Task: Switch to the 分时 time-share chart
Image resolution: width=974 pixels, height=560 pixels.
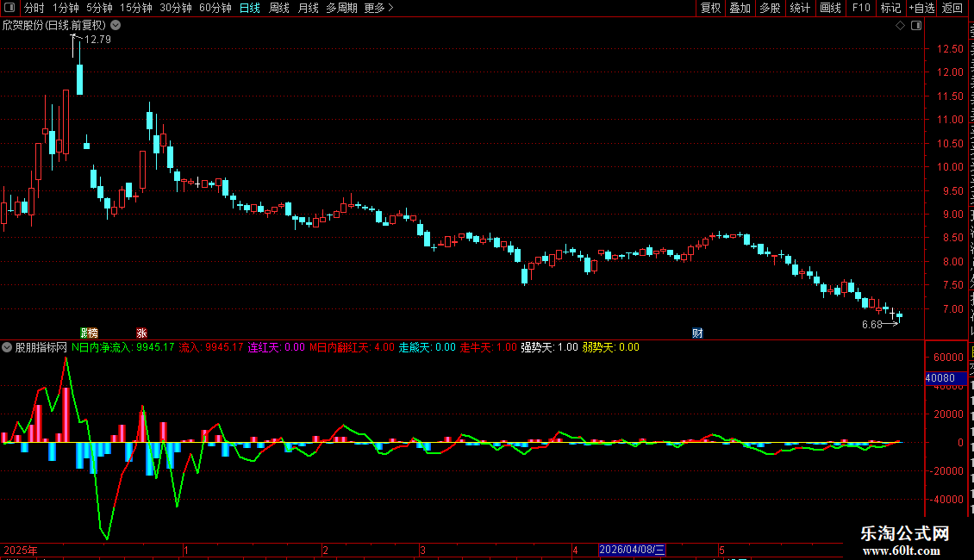Action: click(x=34, y=8)
